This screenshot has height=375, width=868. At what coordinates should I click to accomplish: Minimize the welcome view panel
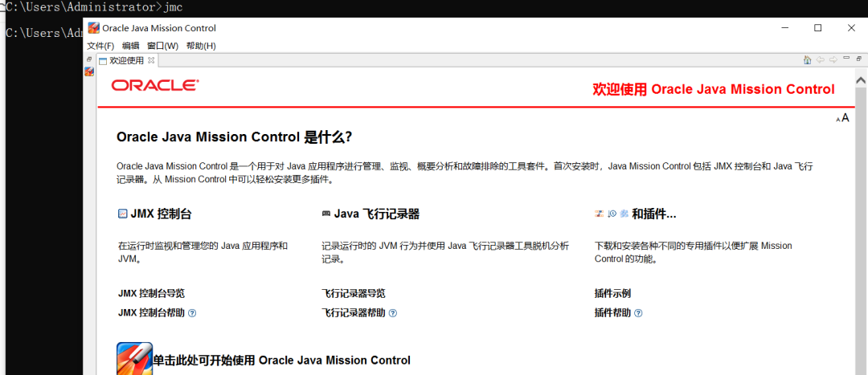(x=845, y=58)
